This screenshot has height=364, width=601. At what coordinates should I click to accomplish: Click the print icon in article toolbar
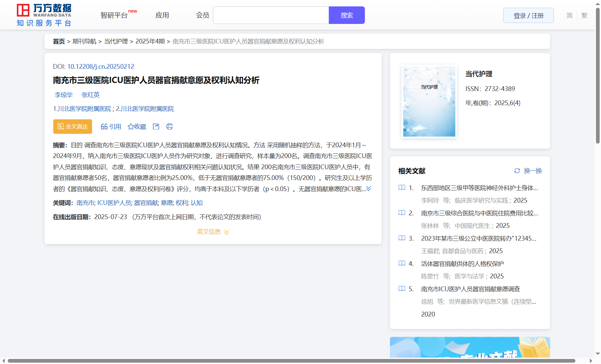click(x=170, y=127)
